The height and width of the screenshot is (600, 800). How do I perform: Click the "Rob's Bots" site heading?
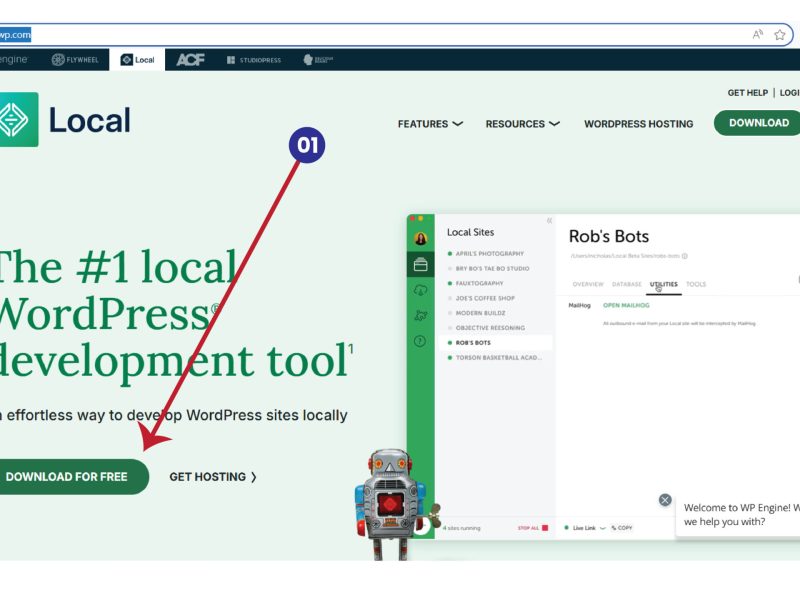pyautogui.click(x=609, y=236)
